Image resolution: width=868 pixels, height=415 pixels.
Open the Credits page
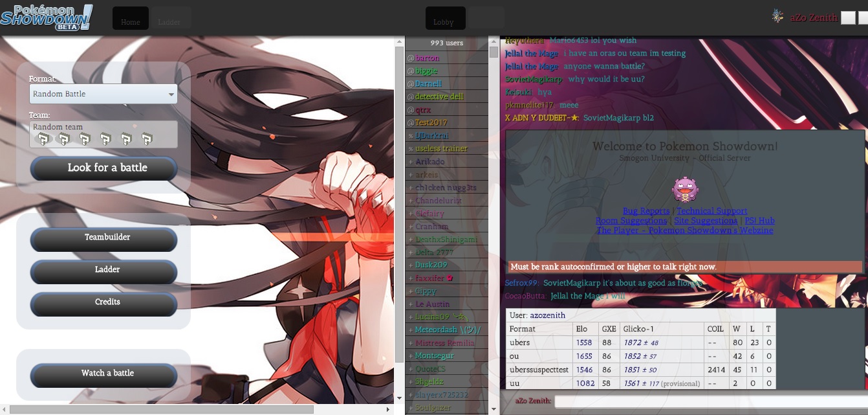pos(103,304)
